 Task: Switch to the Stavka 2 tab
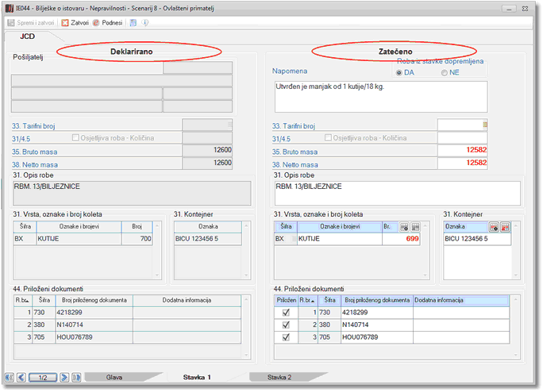(279, 377)
